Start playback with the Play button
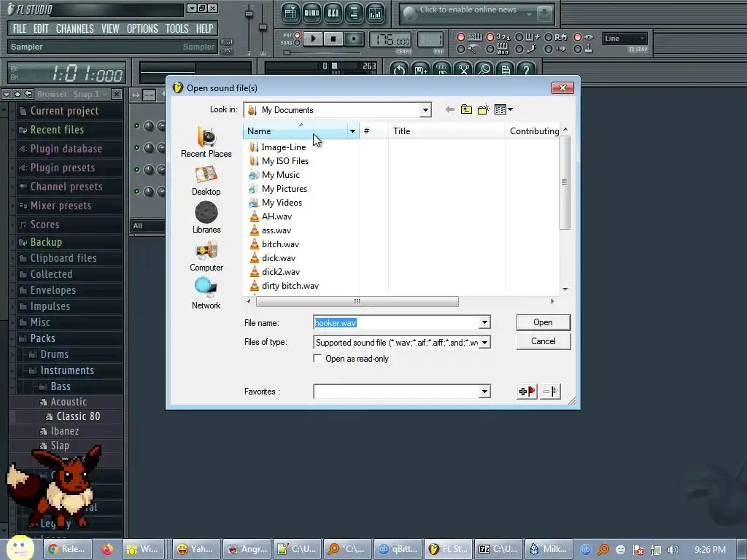Image resolution: width=747 pixels, height=560 pixels. coord(313,39)
